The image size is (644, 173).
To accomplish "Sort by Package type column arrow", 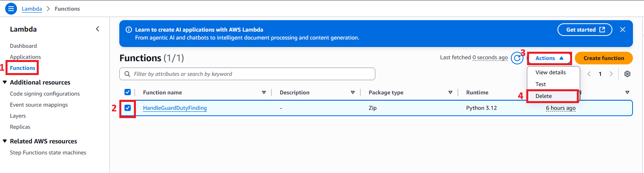I will (x=450, y=92).
